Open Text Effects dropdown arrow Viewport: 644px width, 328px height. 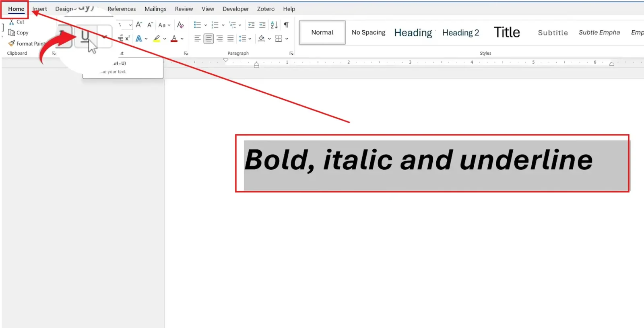(x=146, y=39)
